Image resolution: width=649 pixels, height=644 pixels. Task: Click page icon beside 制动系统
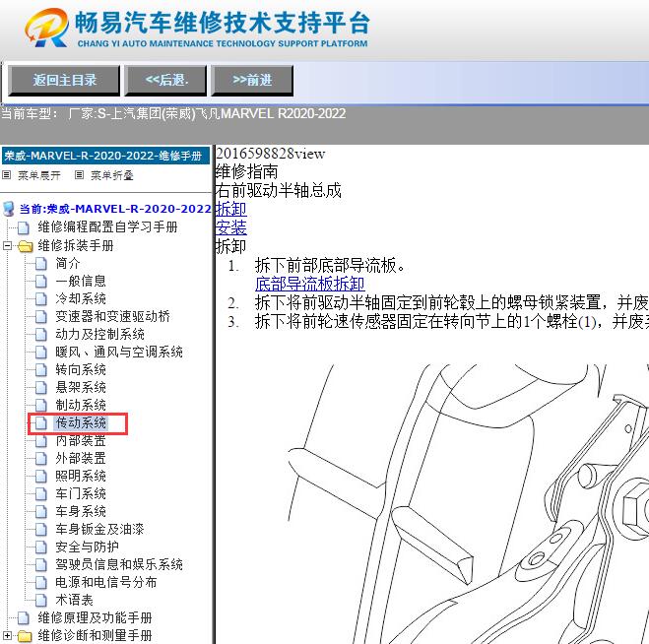41,405
